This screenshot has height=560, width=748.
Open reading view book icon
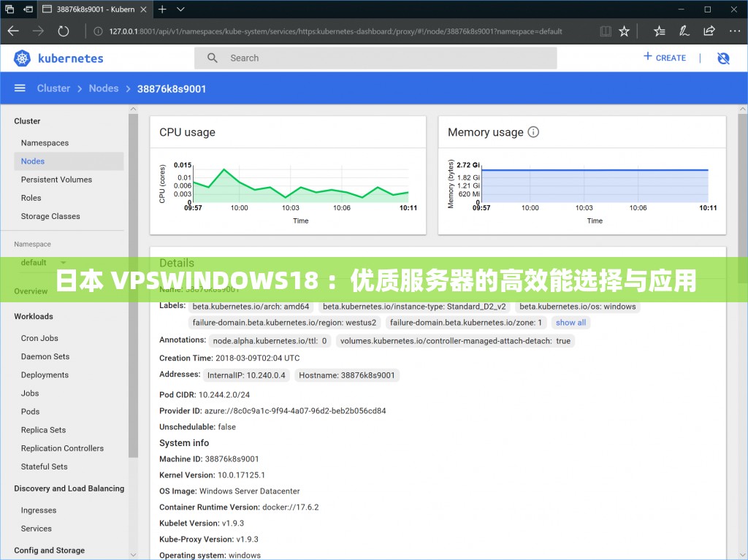pyautogui.click(x=606, y=31)
